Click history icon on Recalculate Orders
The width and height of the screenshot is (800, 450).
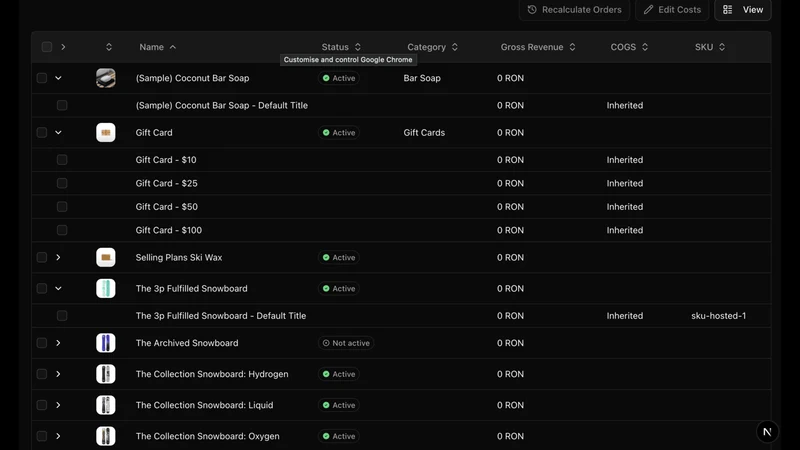tap(532, 10)
